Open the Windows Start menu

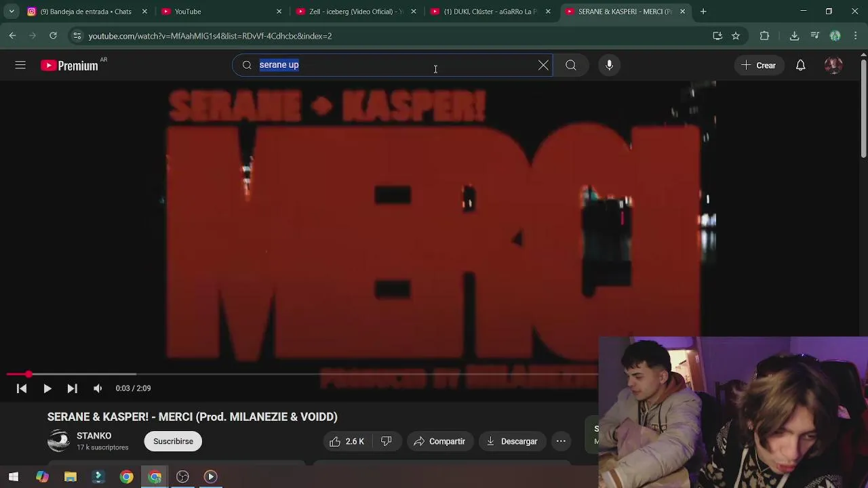click(14, 477)
